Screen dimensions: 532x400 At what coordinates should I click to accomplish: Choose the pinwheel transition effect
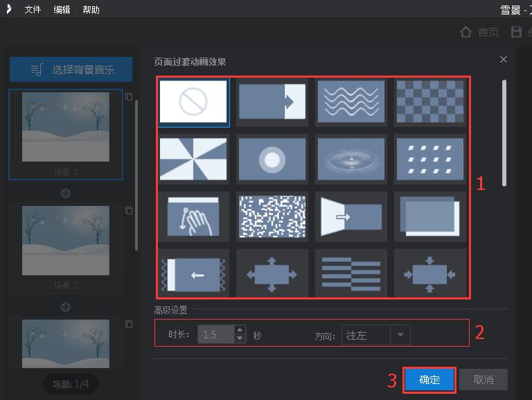[193, 159]
